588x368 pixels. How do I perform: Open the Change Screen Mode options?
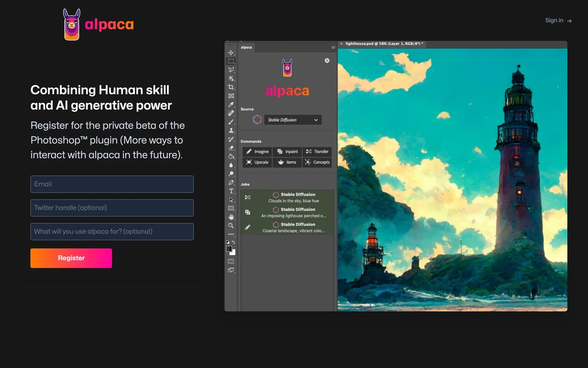tap(231, 270)
